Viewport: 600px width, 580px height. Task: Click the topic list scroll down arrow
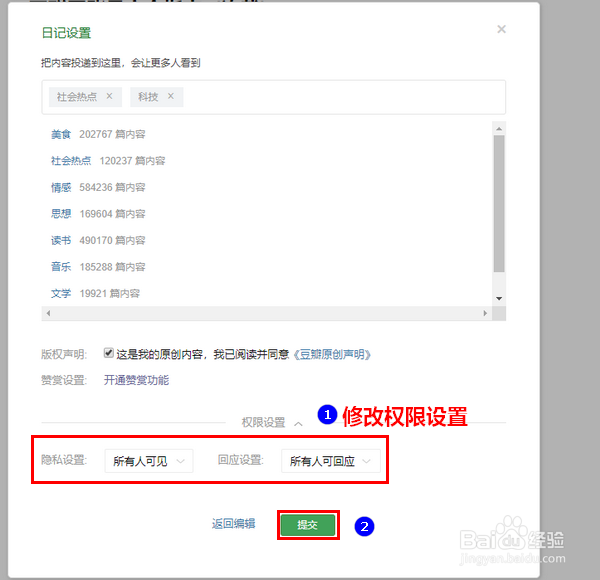click(x=499, y=298)
